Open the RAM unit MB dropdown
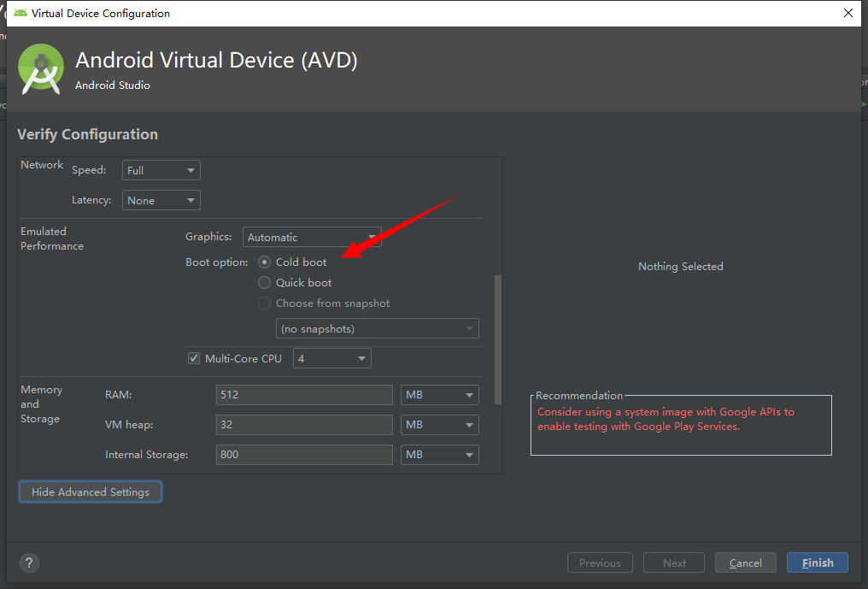This screenshot has width=868, height=589. coord(439,395)
